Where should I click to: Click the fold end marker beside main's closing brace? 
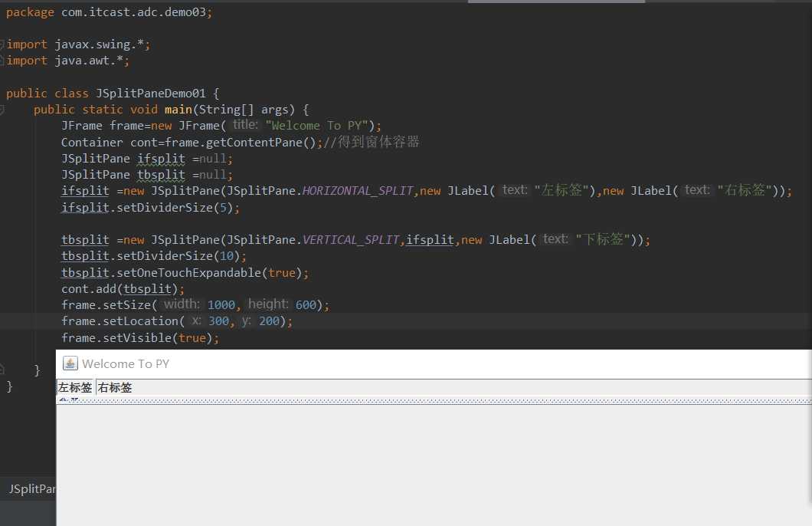(x=2, y=370)
